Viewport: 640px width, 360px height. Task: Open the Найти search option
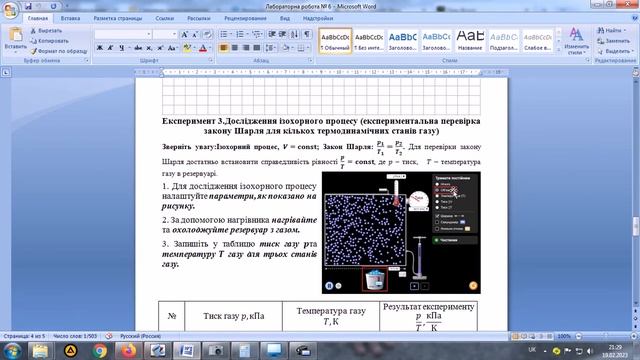pyautogui.click(x=611, y=31)
